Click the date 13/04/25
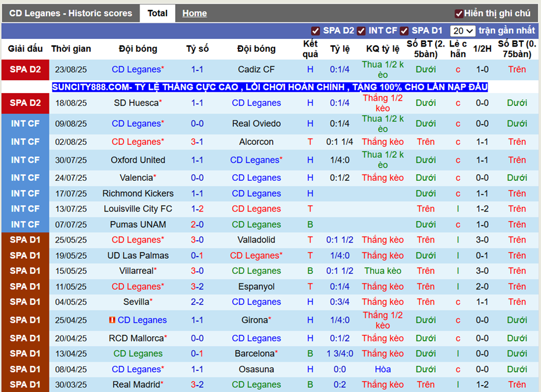 point(71,354)
